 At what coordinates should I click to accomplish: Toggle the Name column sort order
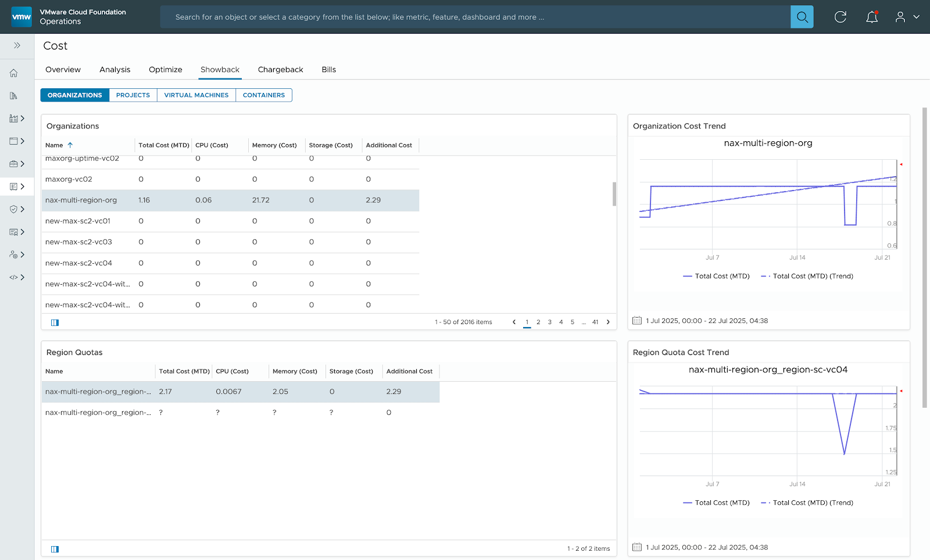(x=70, y=145)
